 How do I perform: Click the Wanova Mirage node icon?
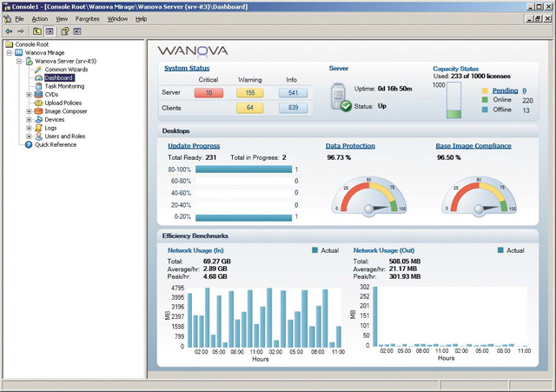click(19, 53)
